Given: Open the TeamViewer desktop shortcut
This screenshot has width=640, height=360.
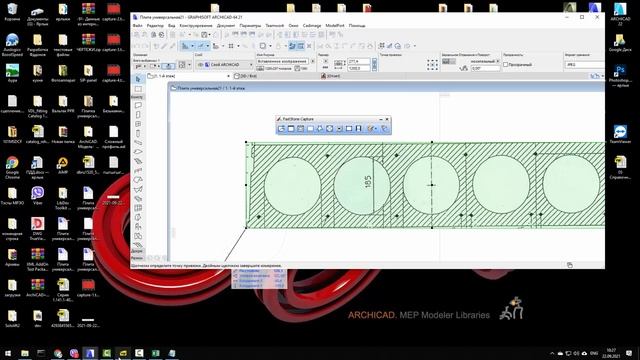Looking at the screenshot, I should (620, 135).
